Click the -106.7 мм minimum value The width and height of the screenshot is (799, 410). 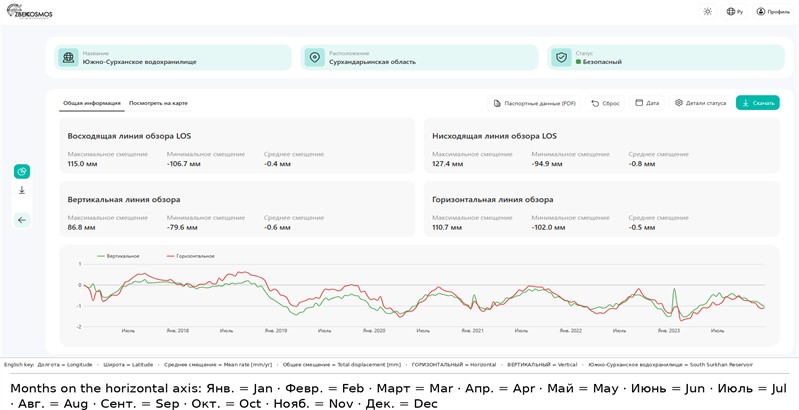coord(183,164)
